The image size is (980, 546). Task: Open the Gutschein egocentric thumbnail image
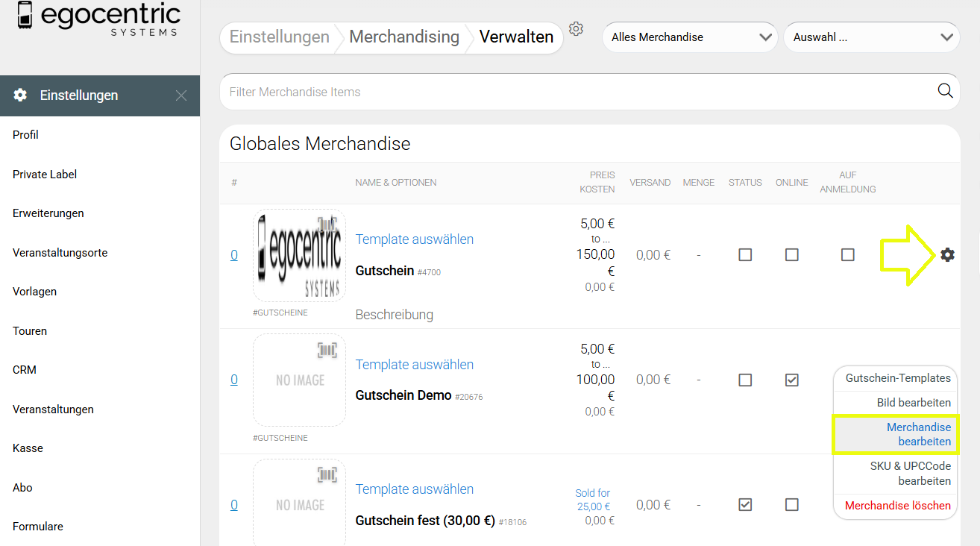299,255
